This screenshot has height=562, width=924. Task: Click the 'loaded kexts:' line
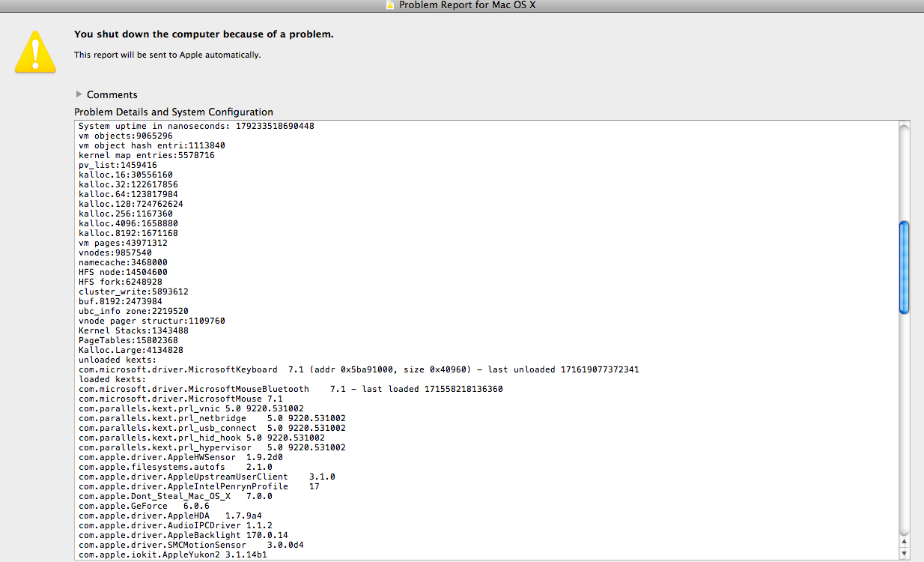(x=112, y=379)
